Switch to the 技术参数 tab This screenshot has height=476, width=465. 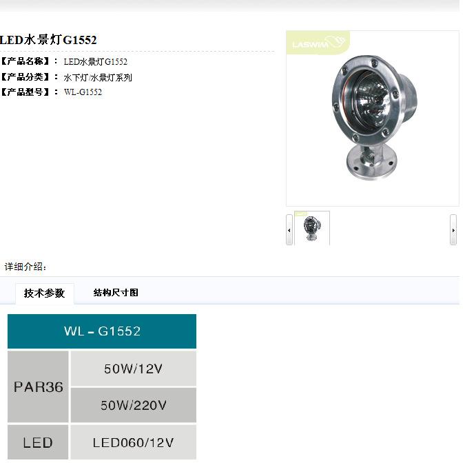(45, 293)
